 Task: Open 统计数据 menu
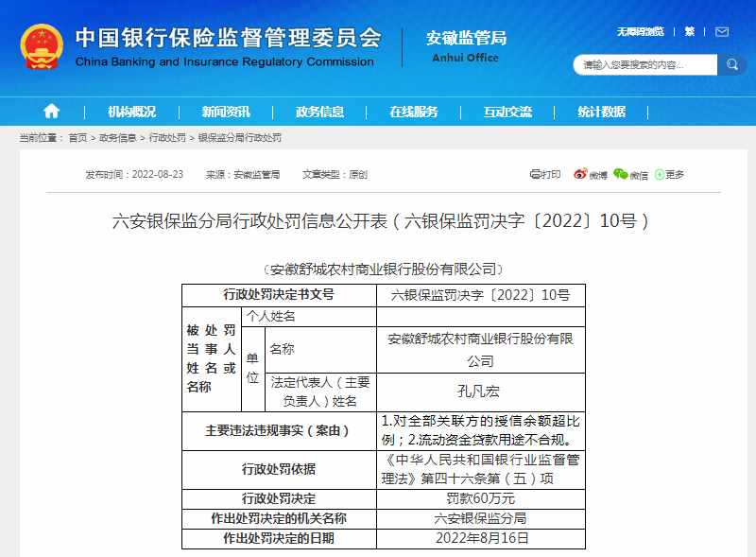click(x=601, y=112)
